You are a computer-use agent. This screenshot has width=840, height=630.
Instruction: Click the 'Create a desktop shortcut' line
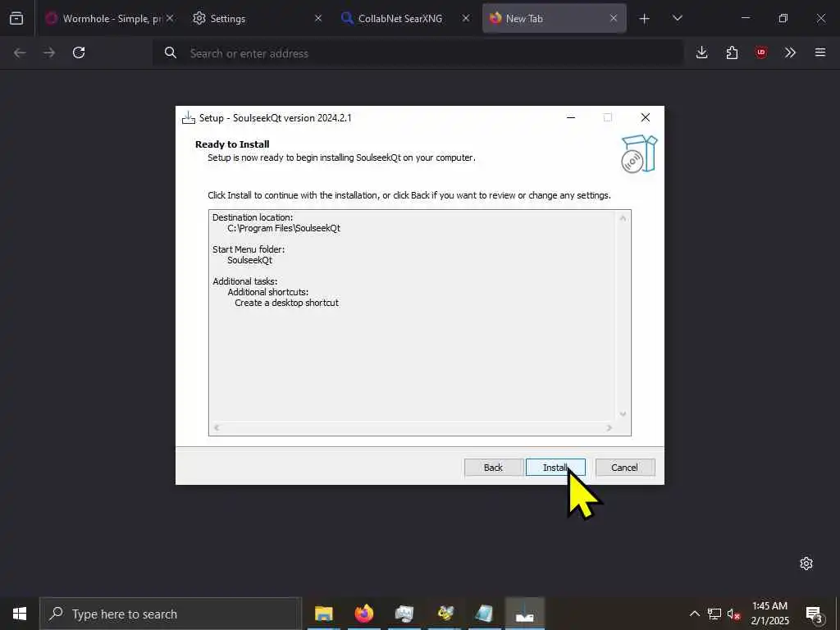click(286, 303)
